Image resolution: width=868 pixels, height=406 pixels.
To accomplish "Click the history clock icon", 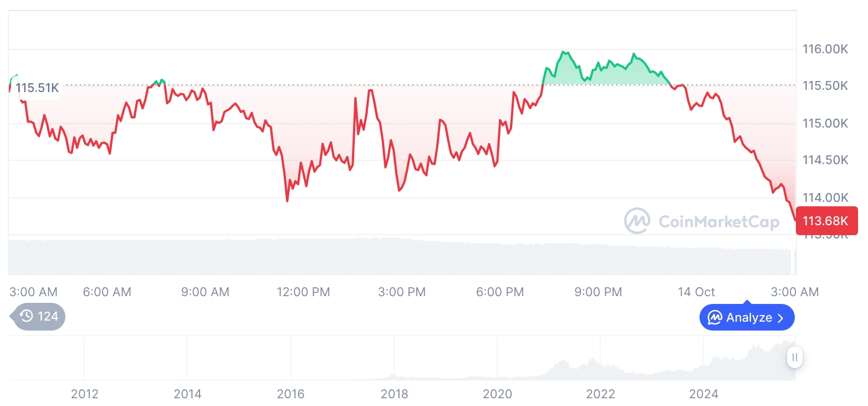I will [x=26, y=317].
